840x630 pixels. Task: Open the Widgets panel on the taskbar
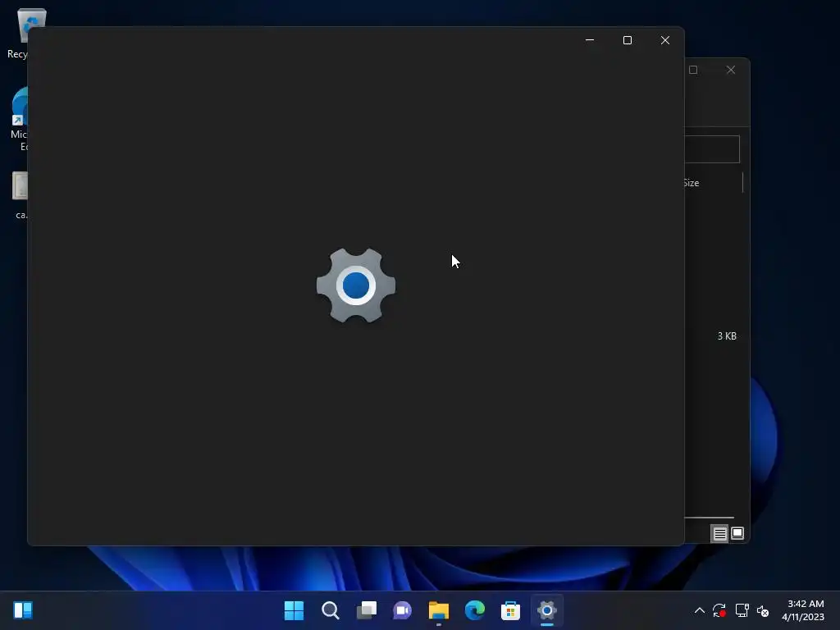point(23,610)
